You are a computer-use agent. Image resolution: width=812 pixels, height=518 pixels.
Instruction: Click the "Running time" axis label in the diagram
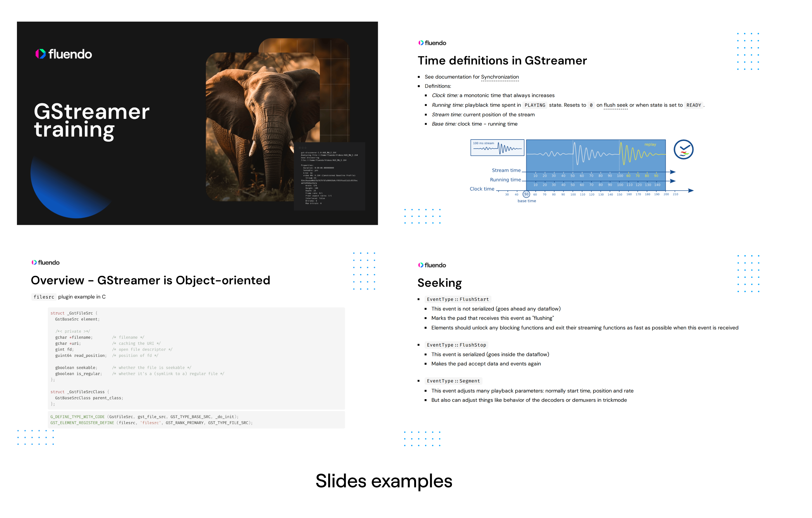click(x=505, y=180)
